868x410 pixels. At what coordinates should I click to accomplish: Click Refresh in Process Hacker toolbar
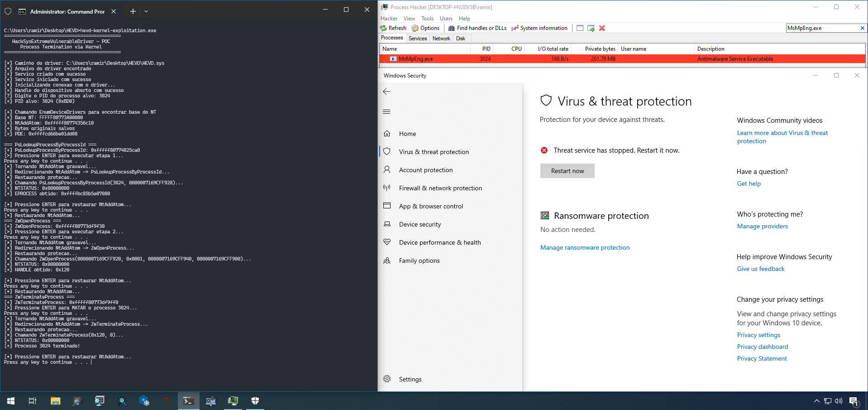tap(393, 28)
